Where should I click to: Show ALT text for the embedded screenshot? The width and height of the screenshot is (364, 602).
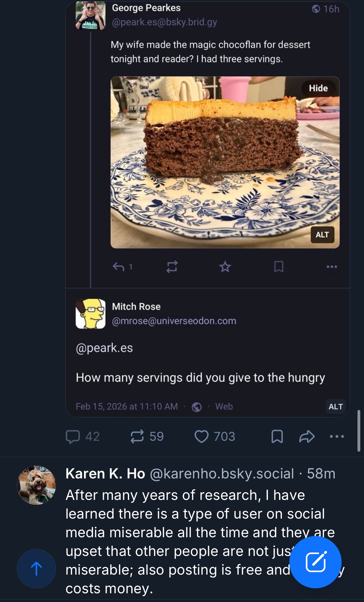335,407
